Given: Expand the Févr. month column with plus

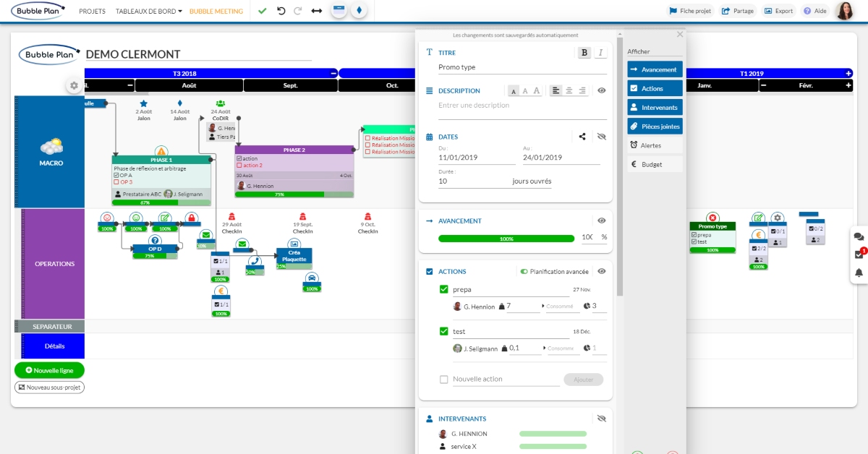Looking at the screenshot, I should (848, 85).
